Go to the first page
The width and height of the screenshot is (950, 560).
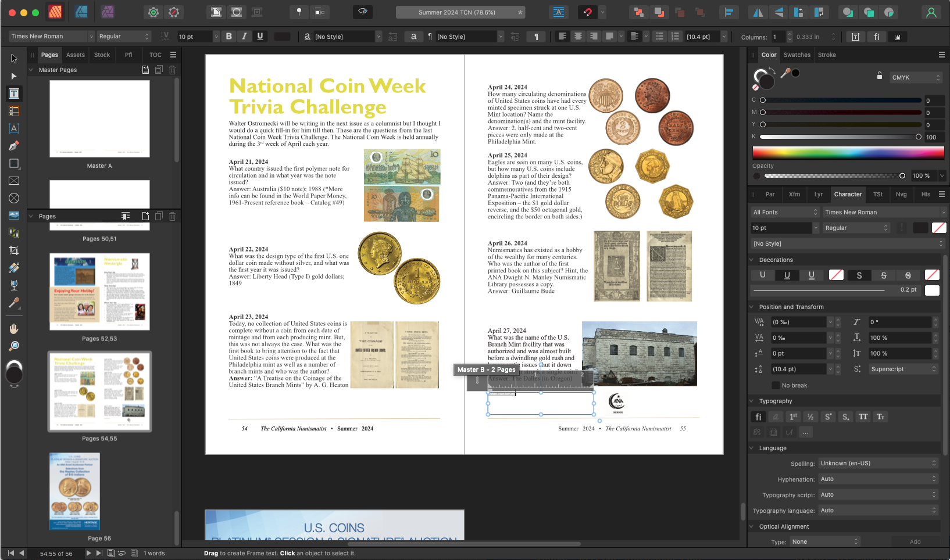(10, 553)
